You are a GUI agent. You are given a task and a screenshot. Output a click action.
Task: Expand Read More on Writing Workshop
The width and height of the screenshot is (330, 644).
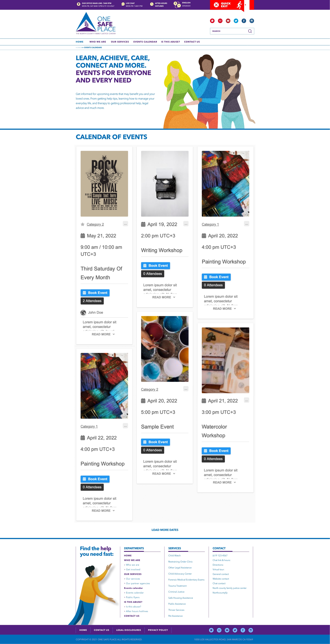[x=164, y=297]
